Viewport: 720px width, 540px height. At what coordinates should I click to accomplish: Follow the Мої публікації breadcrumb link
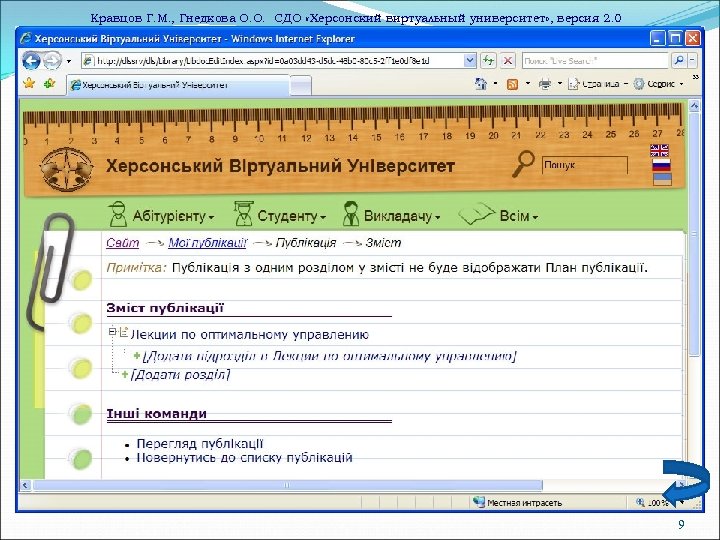coord(208,242)
